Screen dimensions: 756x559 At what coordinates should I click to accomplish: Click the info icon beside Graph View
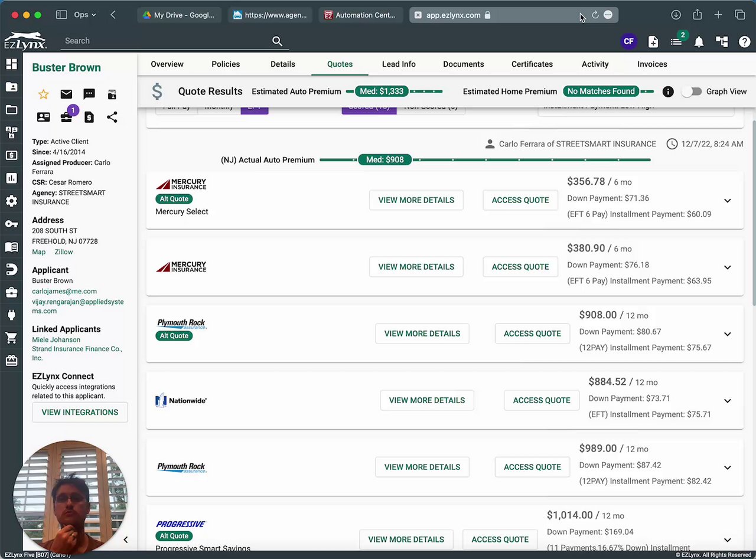[668, 91]
